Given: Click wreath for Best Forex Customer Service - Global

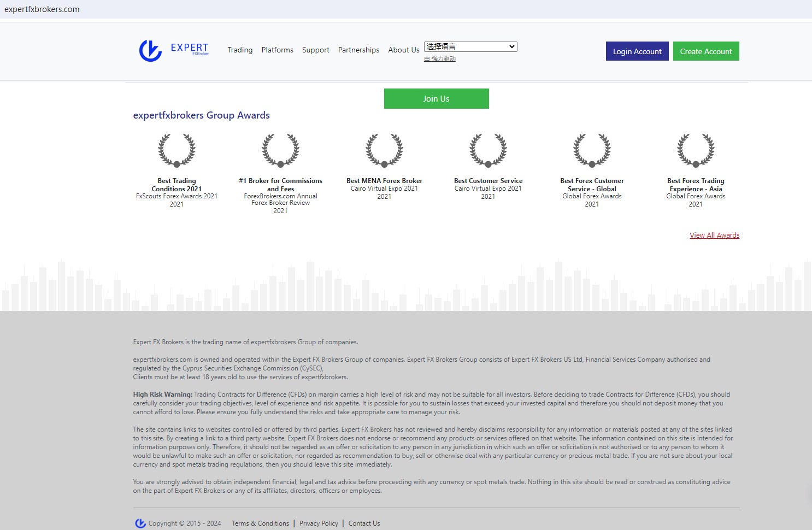Looking at the screenshot, I should (592, 150).
